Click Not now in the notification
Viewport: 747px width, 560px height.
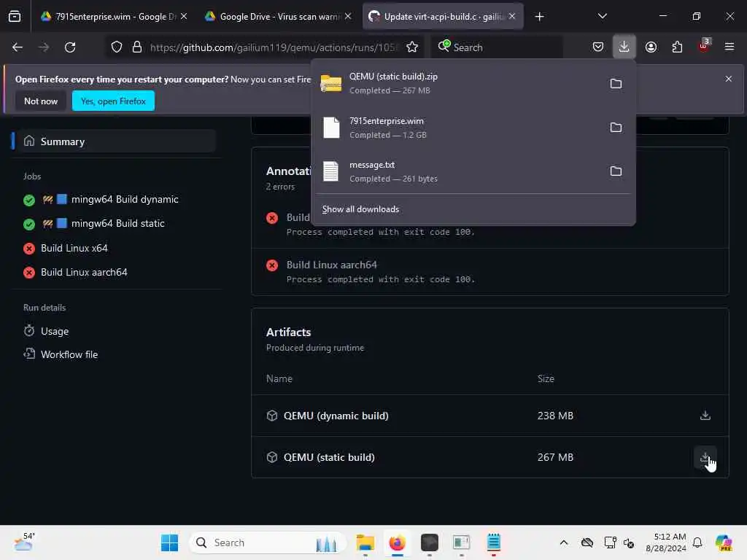pos(41,101)
